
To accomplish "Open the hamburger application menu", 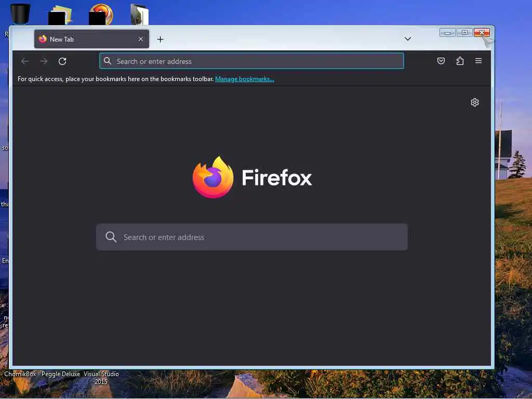I will click(x=478, y=61).
